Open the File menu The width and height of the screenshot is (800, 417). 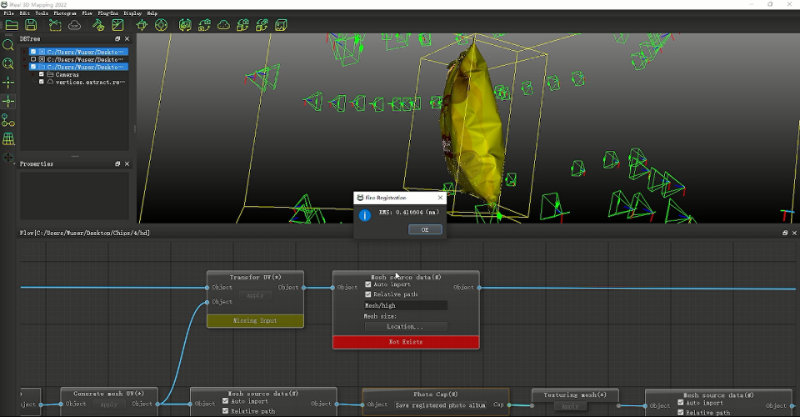coord(8,13)
